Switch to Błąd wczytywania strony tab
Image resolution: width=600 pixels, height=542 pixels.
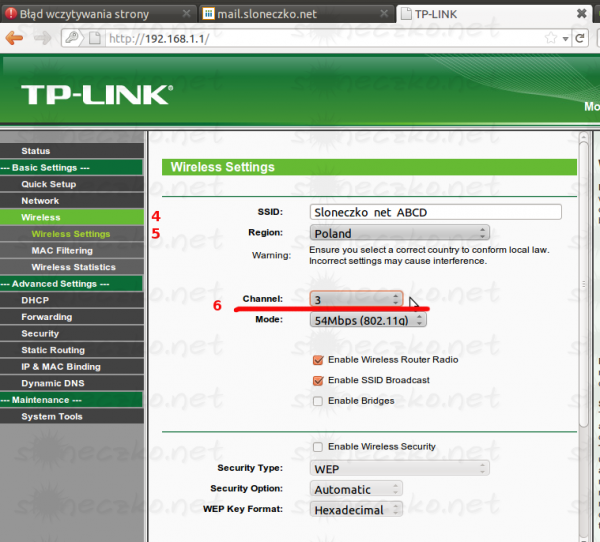(98, 14)
